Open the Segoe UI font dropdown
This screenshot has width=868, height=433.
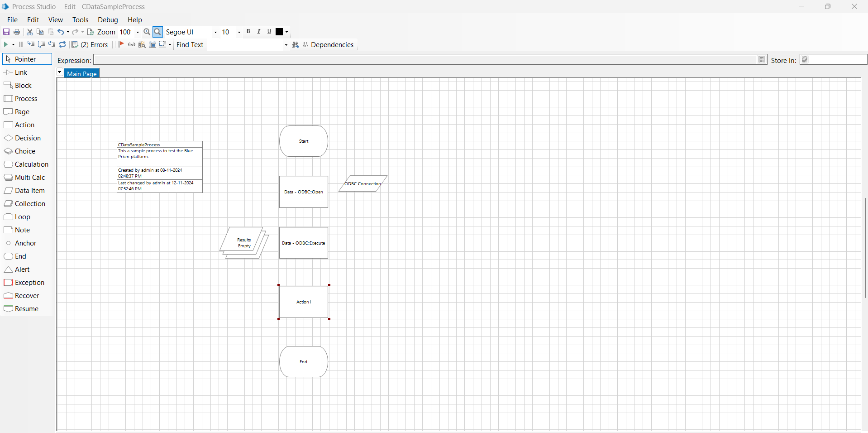(215, 32)
